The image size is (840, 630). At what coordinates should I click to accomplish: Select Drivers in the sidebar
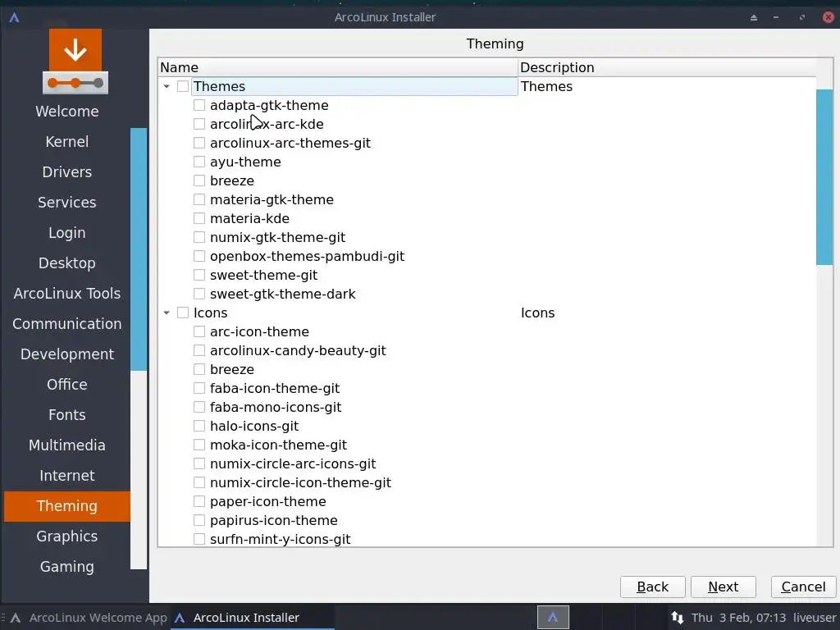(67, 172)
